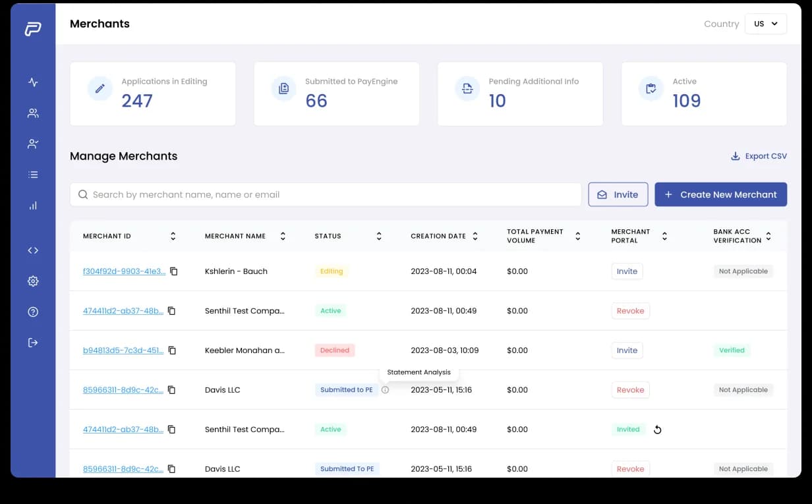Open the activity pulse sidebar icon

pos(33,82)
